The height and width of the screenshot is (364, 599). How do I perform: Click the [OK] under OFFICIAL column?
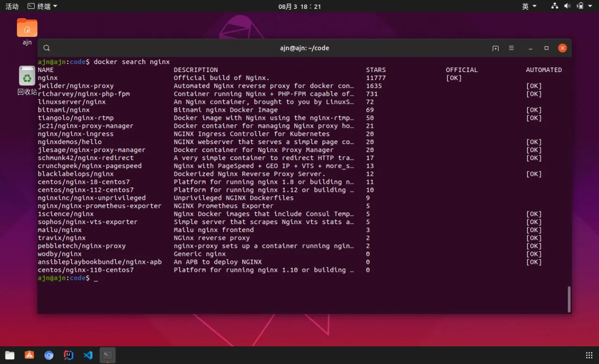point(454,78)
